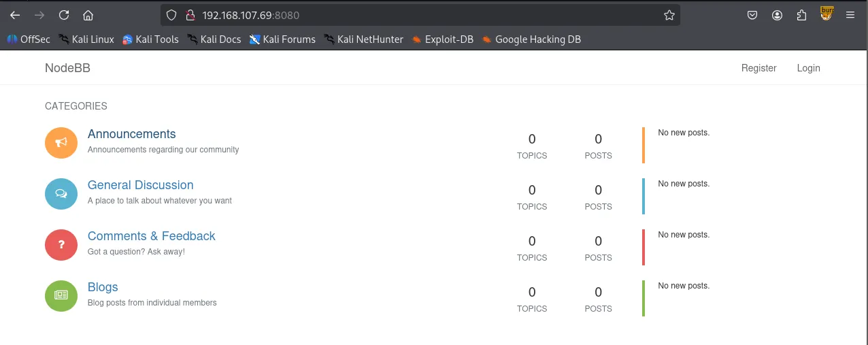This screenshot has width=868, height=345.
Task: Open the Announcements category link
Action: (x=131, y=134)
